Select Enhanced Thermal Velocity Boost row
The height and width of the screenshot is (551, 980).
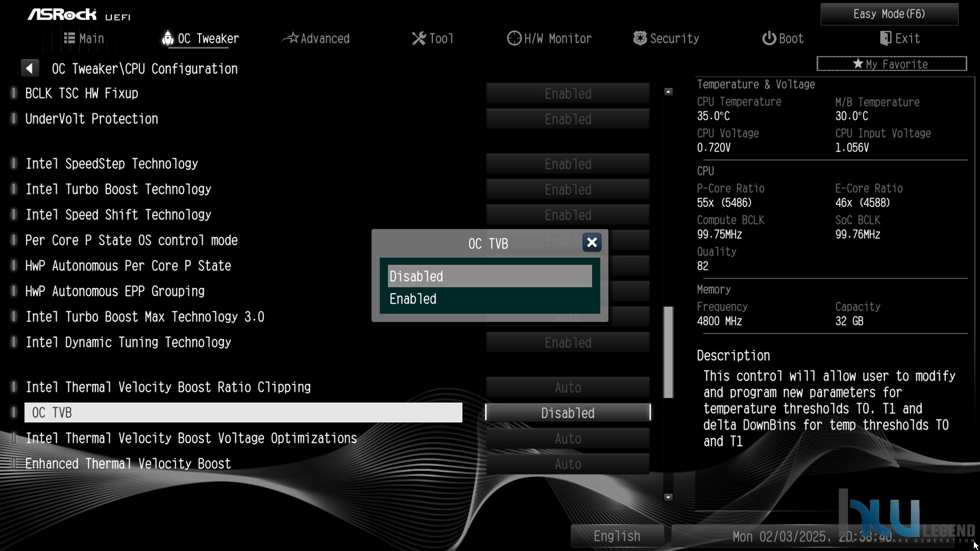click(128, 464)
